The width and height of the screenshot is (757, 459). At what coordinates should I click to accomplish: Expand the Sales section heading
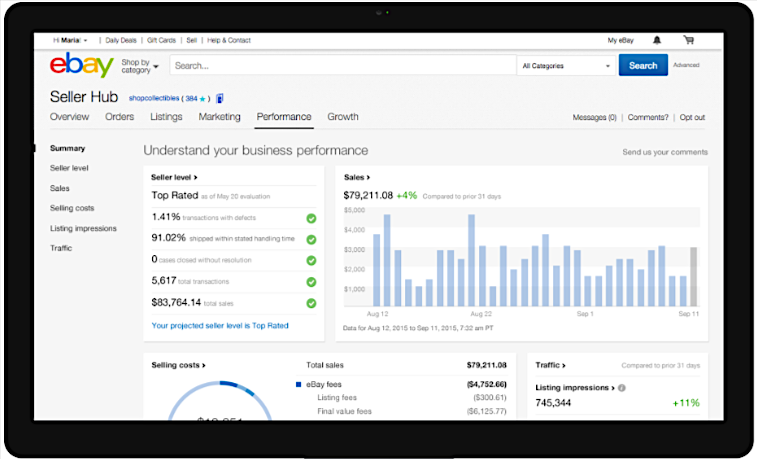click(x=357, y=177)
